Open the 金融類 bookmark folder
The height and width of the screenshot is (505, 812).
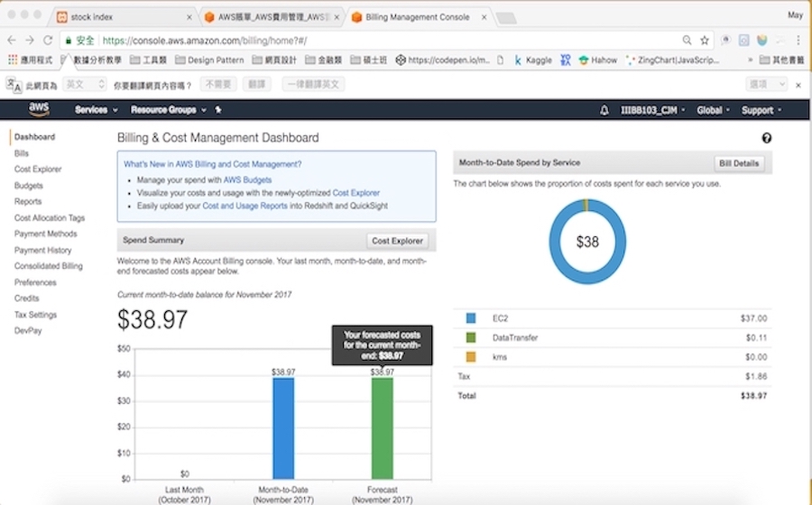(323, 60)
